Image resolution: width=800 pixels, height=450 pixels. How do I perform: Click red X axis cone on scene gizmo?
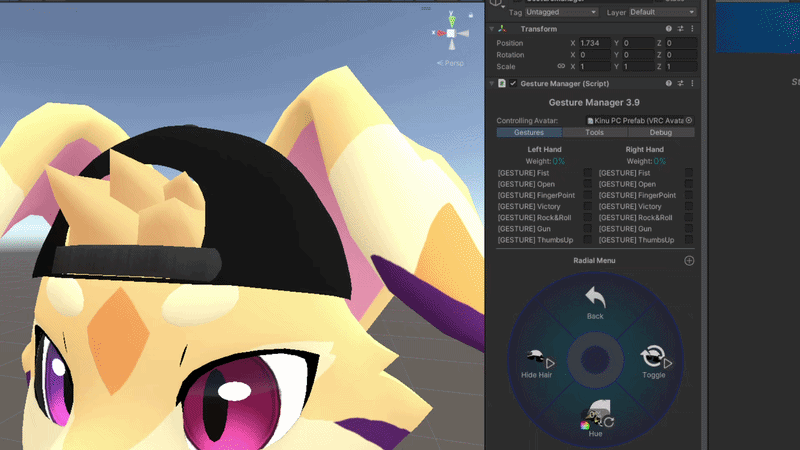441,33
